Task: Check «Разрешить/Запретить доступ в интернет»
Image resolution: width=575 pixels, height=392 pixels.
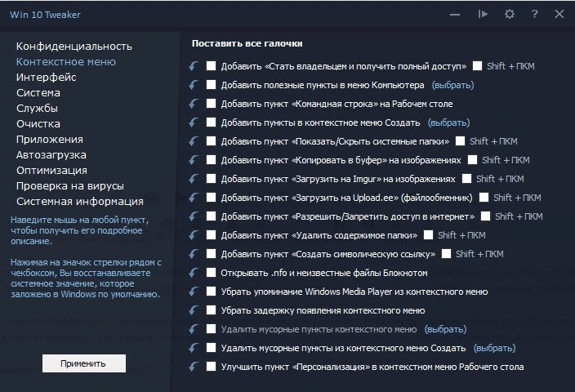Action: click(211, 216)
